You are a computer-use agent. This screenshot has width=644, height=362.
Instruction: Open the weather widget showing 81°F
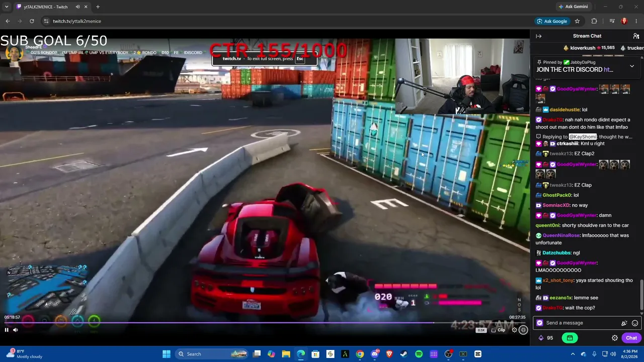pos(24,354)
